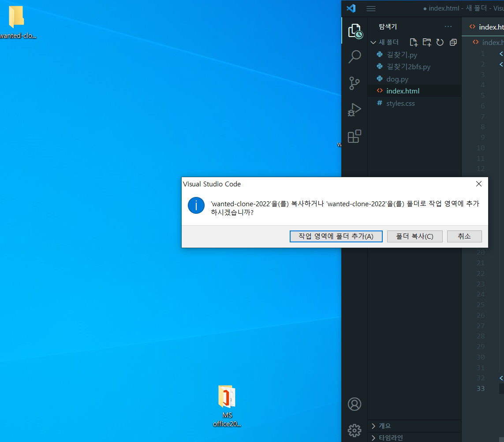Open the Run and Debug view

[355, 110]
